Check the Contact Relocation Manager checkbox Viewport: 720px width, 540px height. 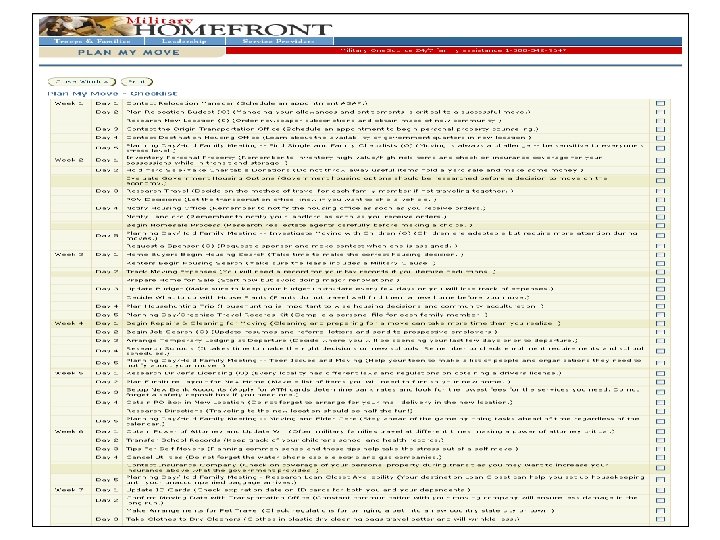point(660,103)
